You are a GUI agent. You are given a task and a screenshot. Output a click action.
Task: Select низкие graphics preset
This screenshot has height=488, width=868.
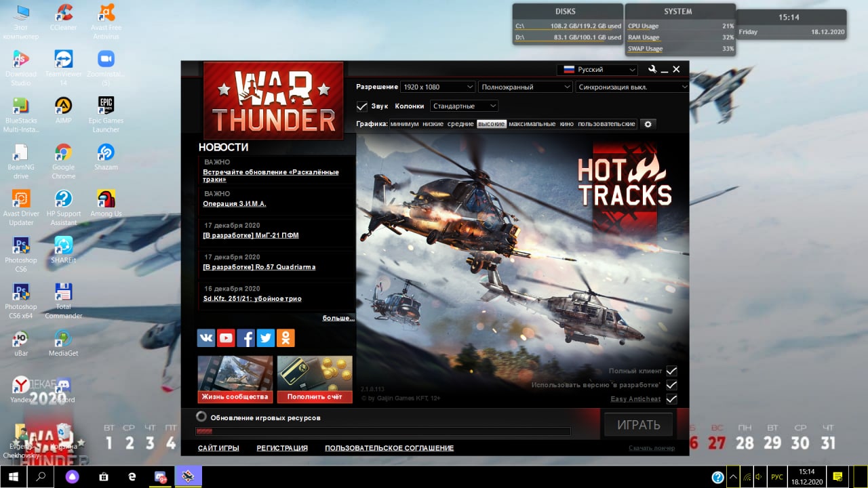click(433, 124)
